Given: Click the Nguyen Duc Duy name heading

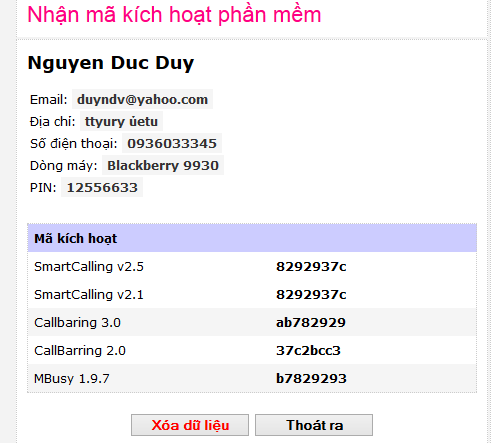Looking at the screenshot, I should pos(111,63).
